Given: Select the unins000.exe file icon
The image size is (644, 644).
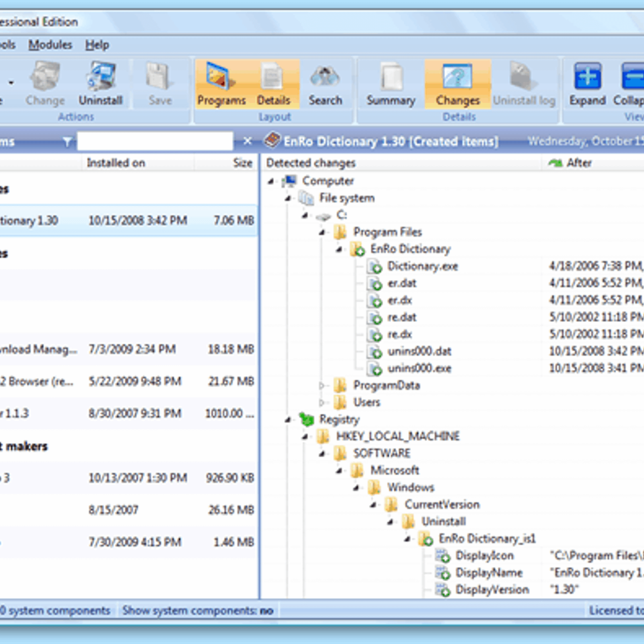Looking at the screenshot, I should [374, 369].
